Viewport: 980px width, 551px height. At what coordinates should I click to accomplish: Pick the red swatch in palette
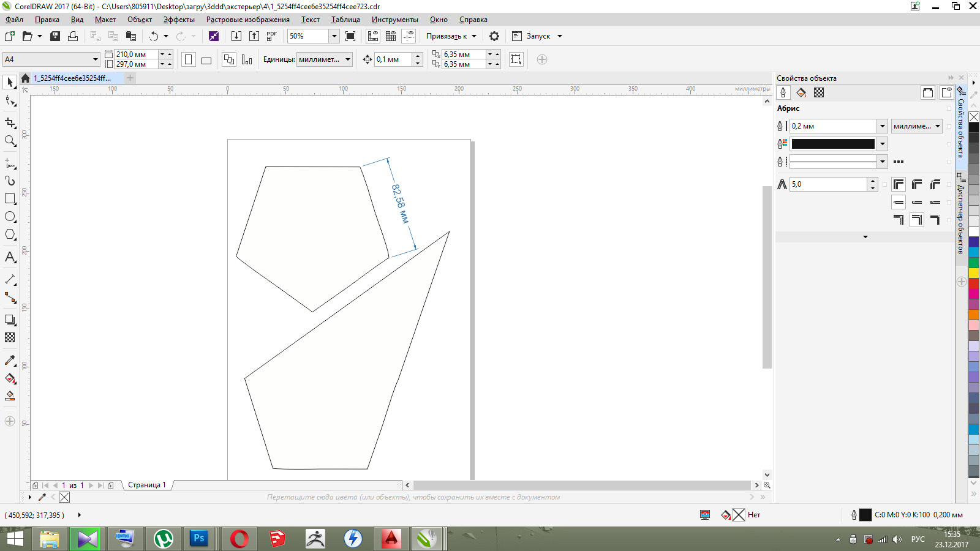(x=974, y=283)
